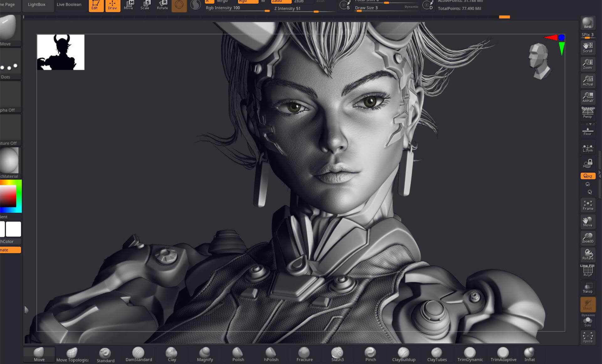The image size is (602, 364).
Task: Choose the Standard brush
Action: point(105,355)
